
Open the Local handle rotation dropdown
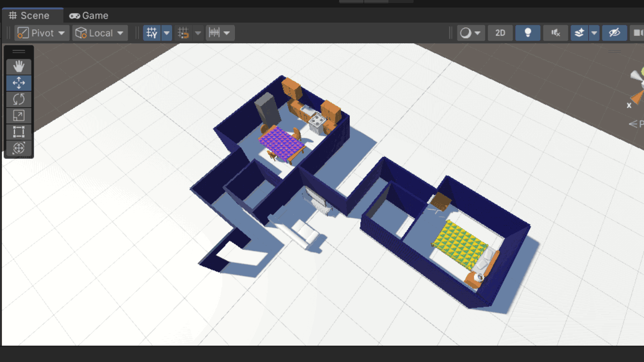pyautogui.click(x=100, y=33)
